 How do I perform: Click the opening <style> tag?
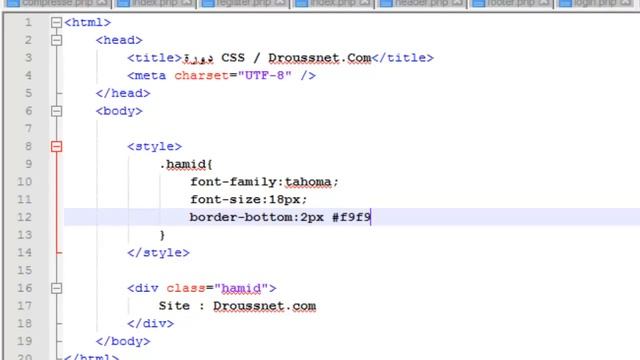click(155, 147)
